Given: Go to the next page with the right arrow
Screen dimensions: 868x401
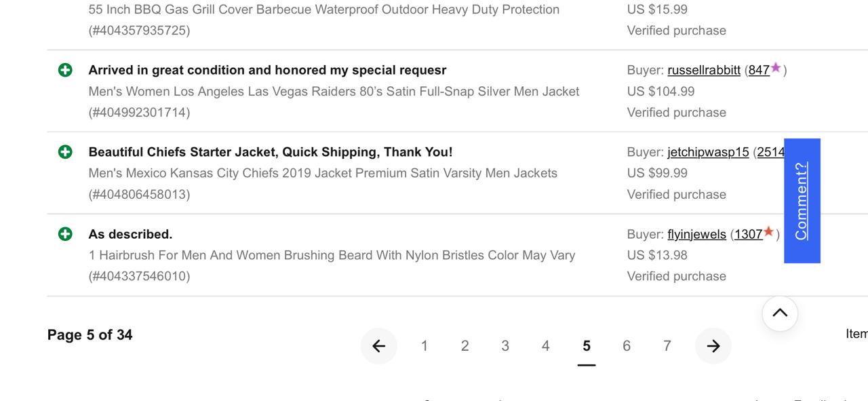Looking at the screenshot, I should pos(713,345).
